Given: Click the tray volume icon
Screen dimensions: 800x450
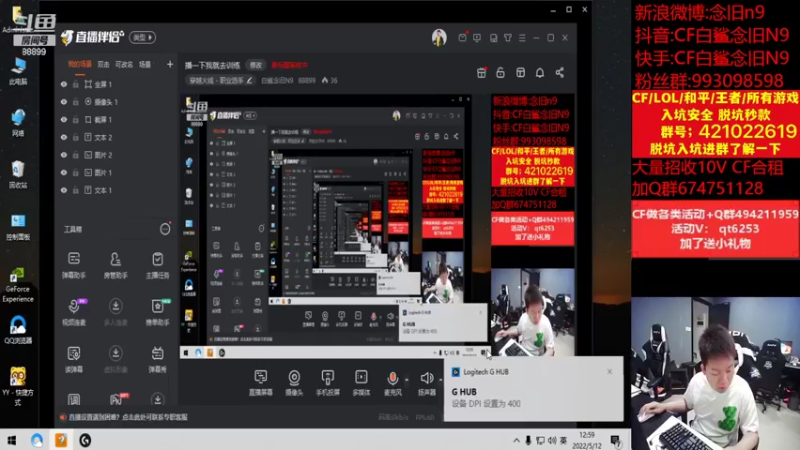Looking at the screenshot, I should [x=552, y=440].
